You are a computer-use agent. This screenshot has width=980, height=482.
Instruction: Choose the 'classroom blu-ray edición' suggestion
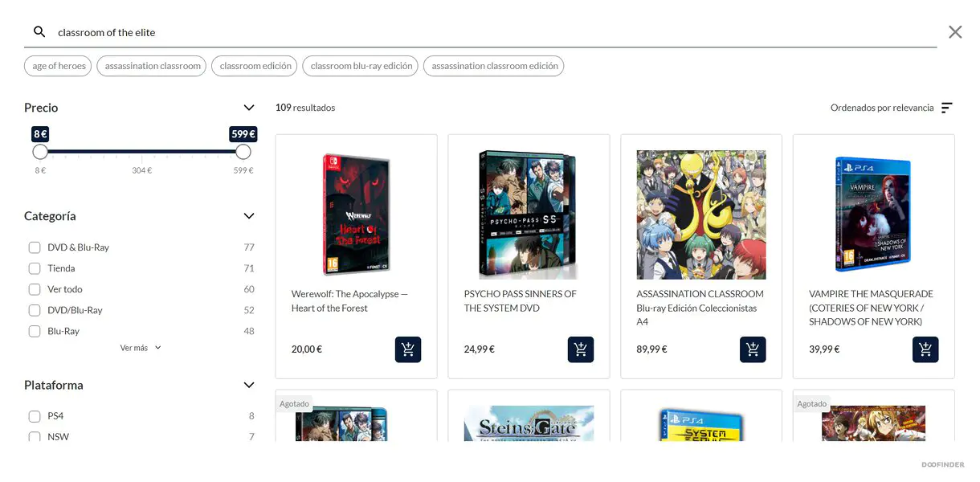pyautogui.click(x=361, y=66)
